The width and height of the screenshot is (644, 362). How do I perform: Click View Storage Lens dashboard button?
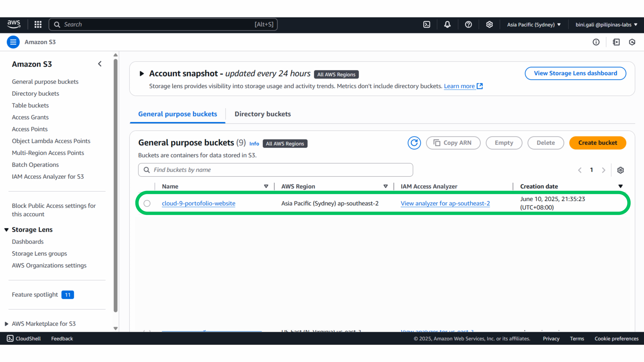click(x=575, y=73)
